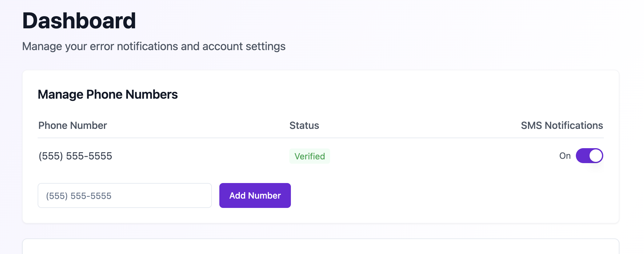Click the partially visible card at bottom
The image size is (644, 254).
tap(321, 247)
